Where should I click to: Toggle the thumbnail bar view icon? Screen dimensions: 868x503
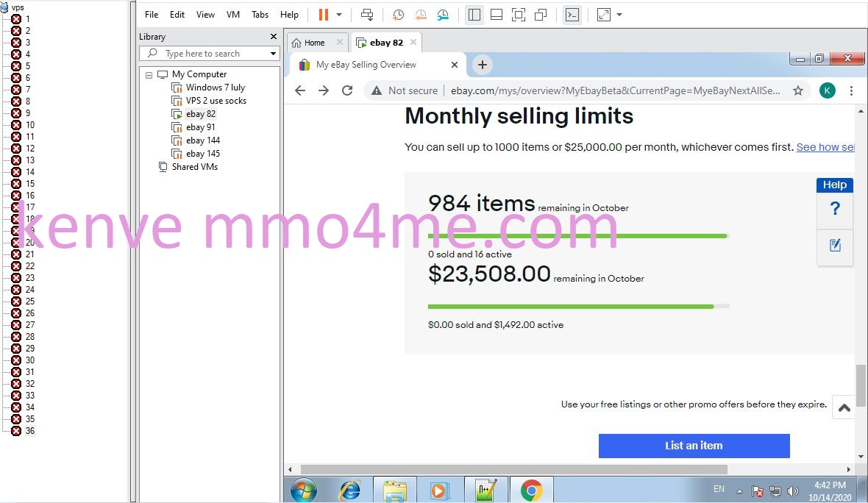pos(497,15)
